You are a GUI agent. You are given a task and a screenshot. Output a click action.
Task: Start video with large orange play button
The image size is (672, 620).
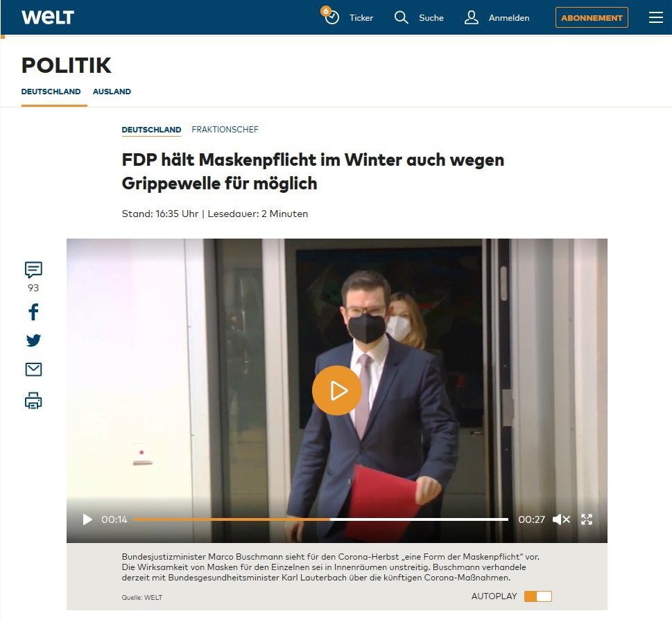tap(337, 390)
